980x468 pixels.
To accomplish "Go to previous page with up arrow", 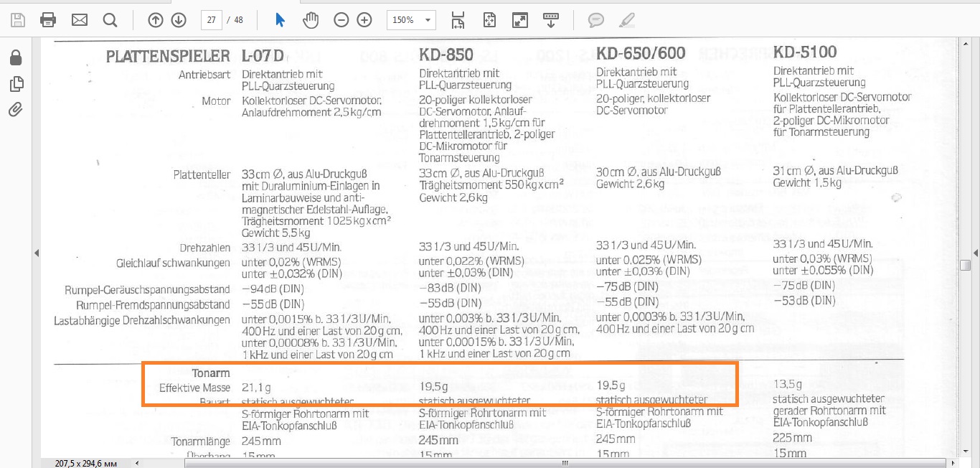I will click(156, 20).
